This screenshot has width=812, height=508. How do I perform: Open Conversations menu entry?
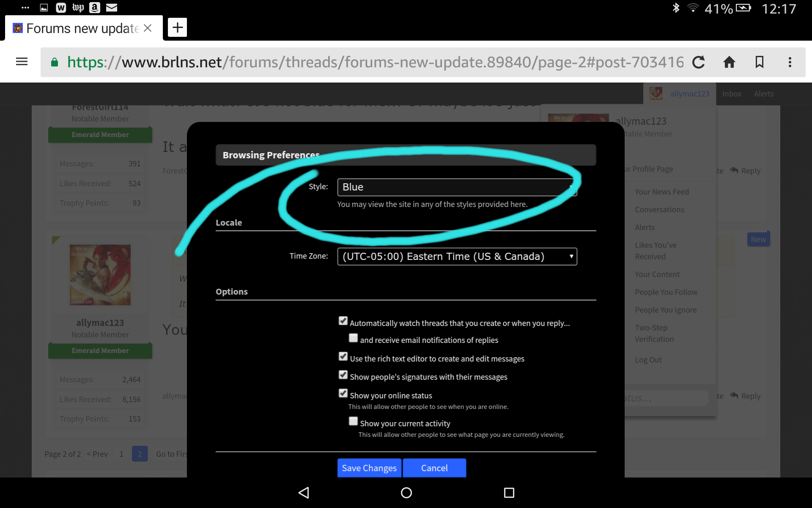659,210
